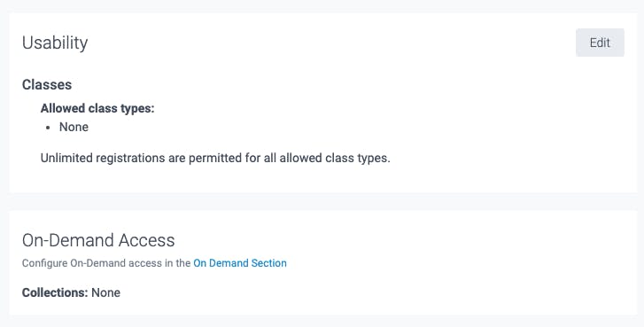Viewport: 644px width, 327px height.
Task: Click the word Configure in the description
Action: 44,263
